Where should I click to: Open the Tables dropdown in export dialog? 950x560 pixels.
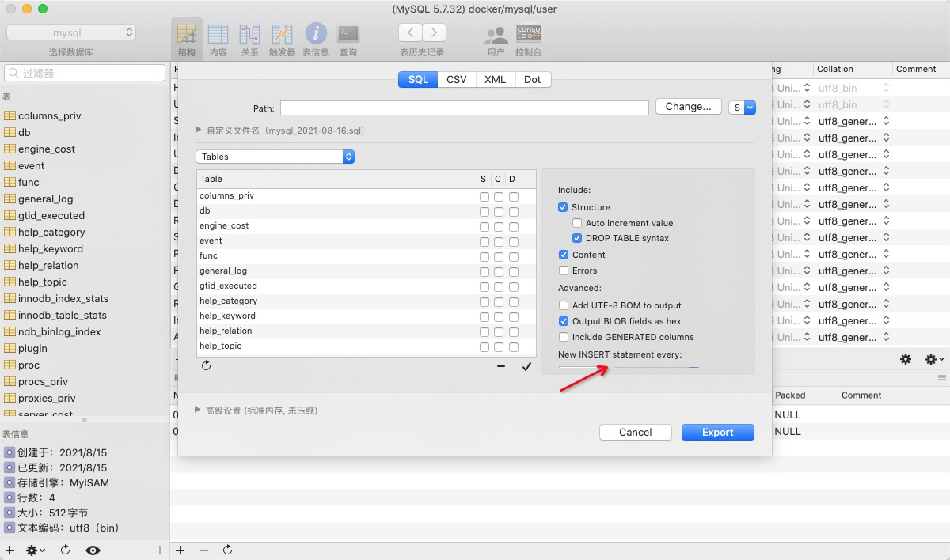tap(275, 156)
